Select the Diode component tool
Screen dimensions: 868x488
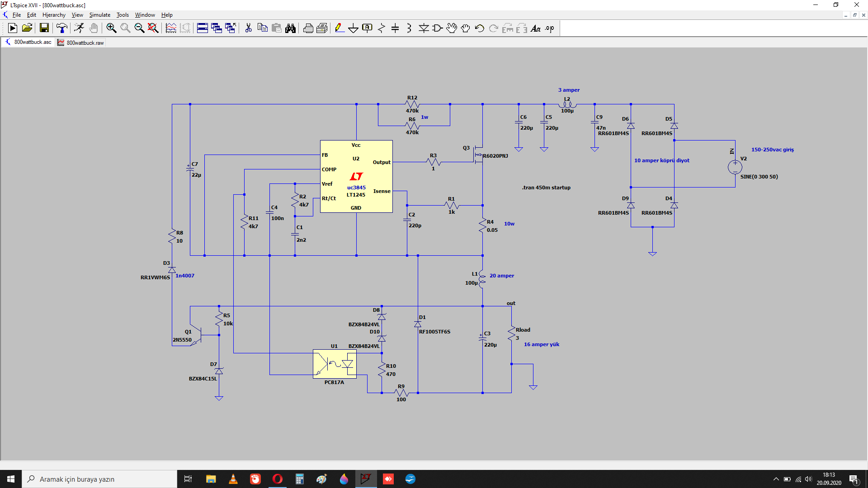coord(424,28)
